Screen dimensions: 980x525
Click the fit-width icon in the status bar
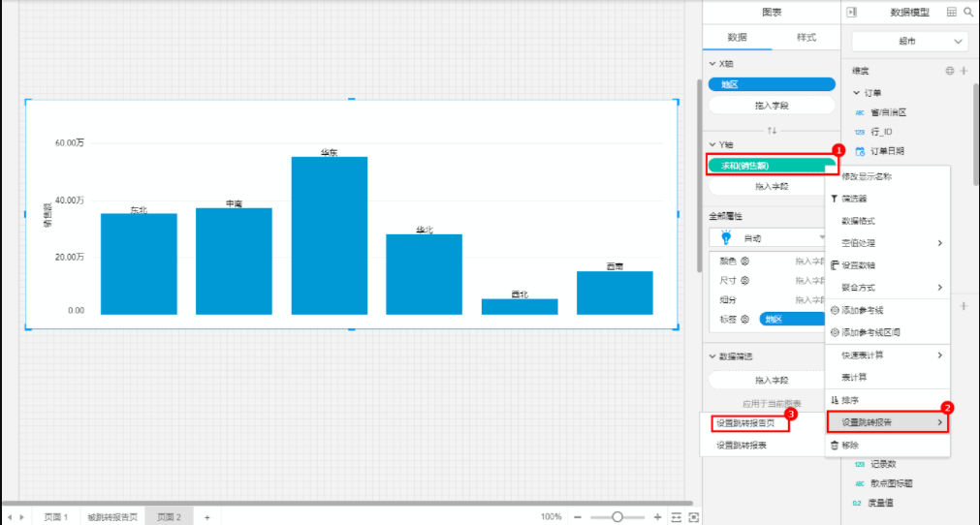677,517
